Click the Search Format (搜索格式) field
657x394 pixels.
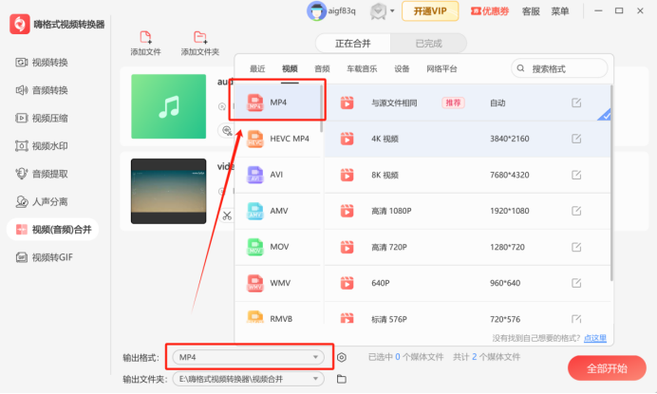pyautogui.click(x=559, y=68)
